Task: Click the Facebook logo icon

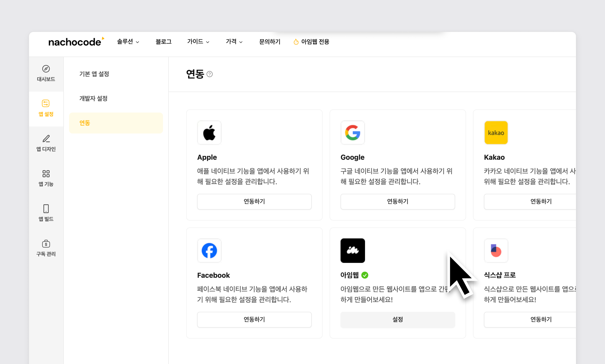Action: click(x=209, y=251)
